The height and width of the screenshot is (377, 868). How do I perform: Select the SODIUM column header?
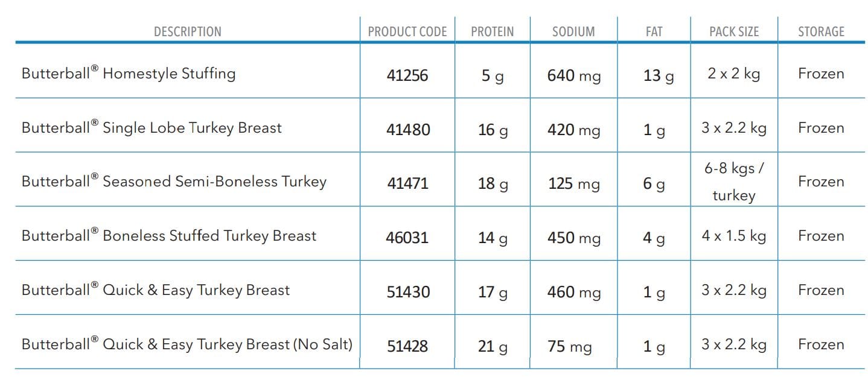click(573, 31)
